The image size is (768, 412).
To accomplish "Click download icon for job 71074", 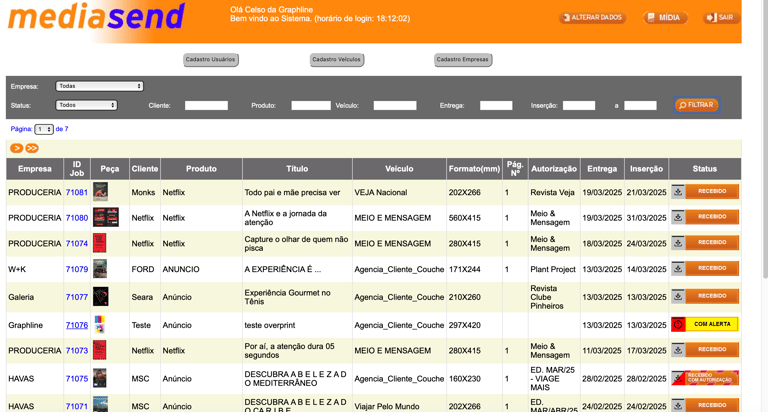I will coord(678,242).
